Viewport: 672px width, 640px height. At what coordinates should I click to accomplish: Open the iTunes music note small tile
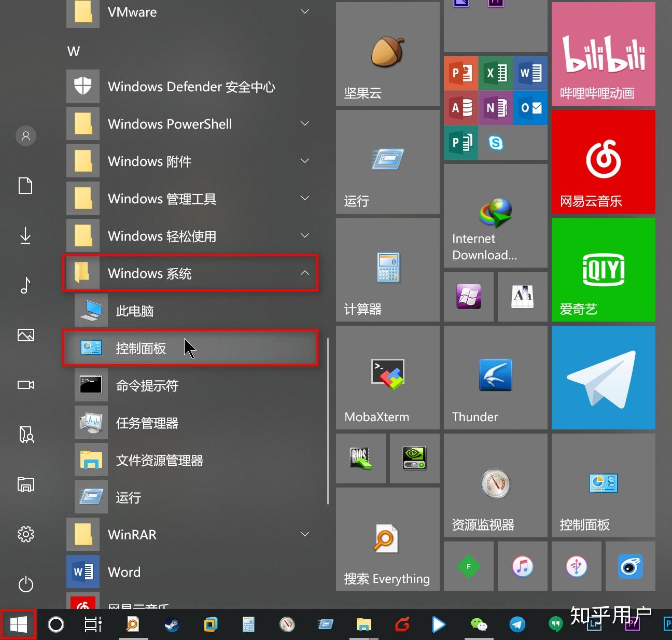tap(522, 566)
